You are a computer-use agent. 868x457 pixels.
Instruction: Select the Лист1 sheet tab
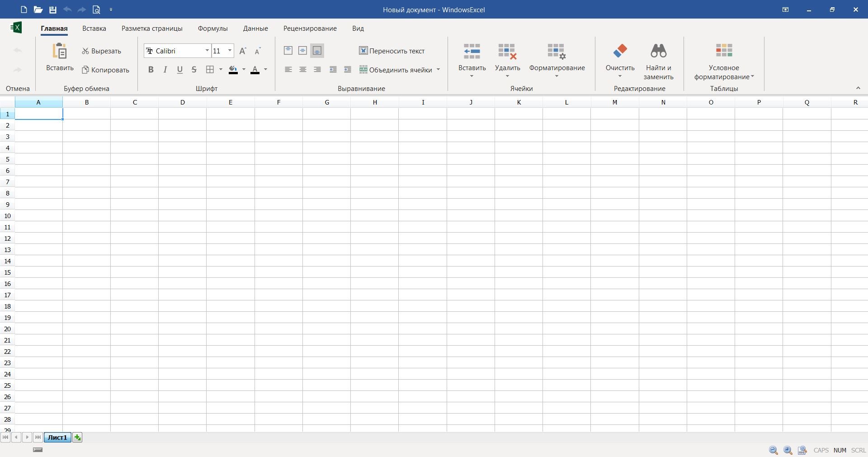pos(57,438)
